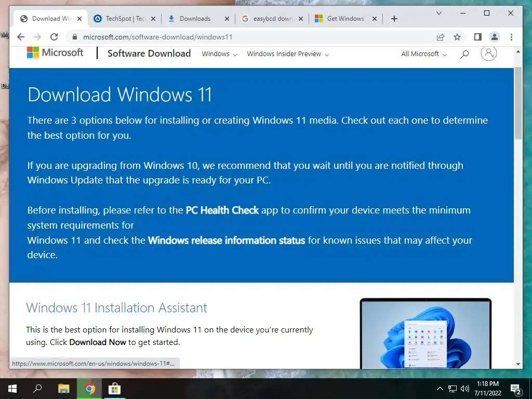Expand the All Microsoft menu
The width and height of the screenshot is (532, 399).
[x=424, y=54]
